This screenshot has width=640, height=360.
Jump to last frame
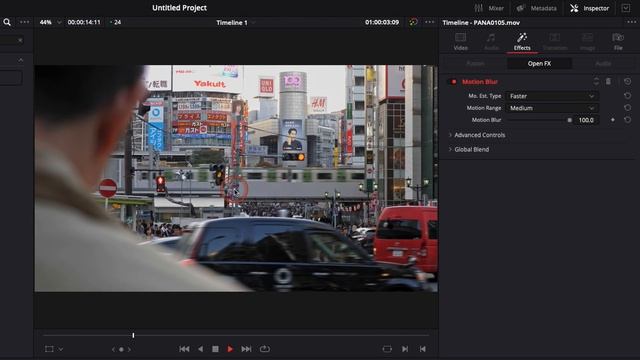click(x=246, y=349)
